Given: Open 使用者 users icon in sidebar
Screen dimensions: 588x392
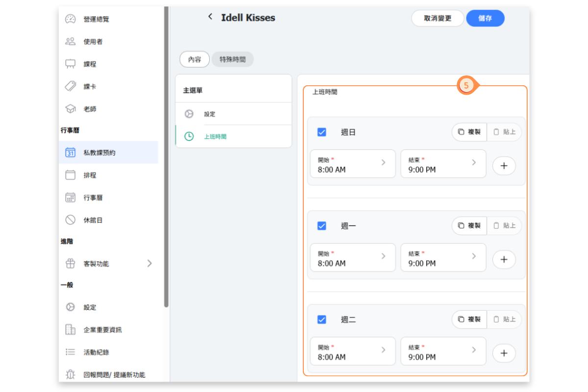Looking at the screenshot, I should pyautogui.click(x=70, y=42).
